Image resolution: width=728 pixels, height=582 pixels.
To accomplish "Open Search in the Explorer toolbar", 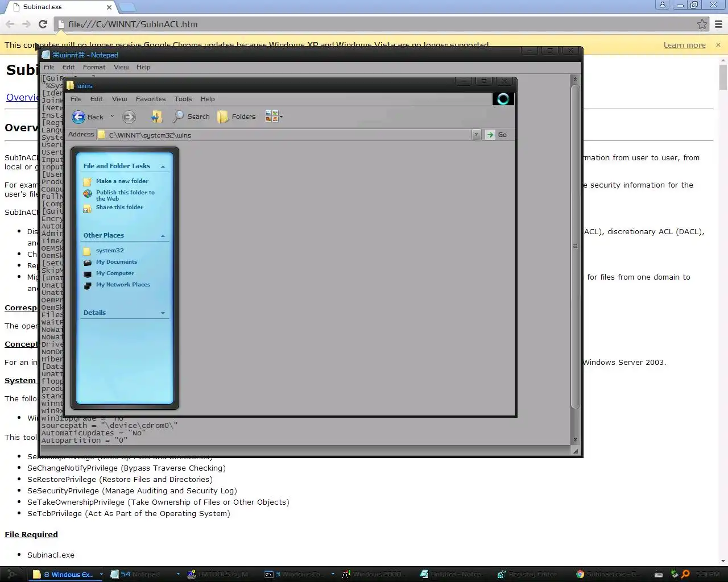I will click(x=192, y=117).
